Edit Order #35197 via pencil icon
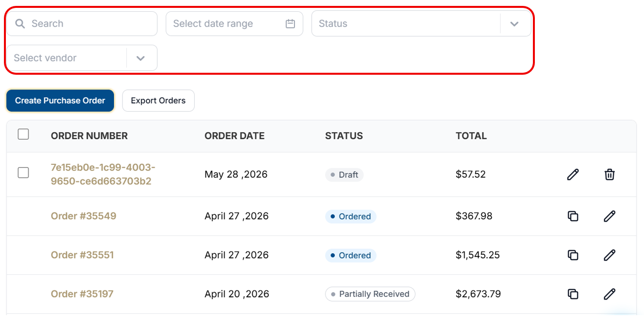 coord(610,294)
